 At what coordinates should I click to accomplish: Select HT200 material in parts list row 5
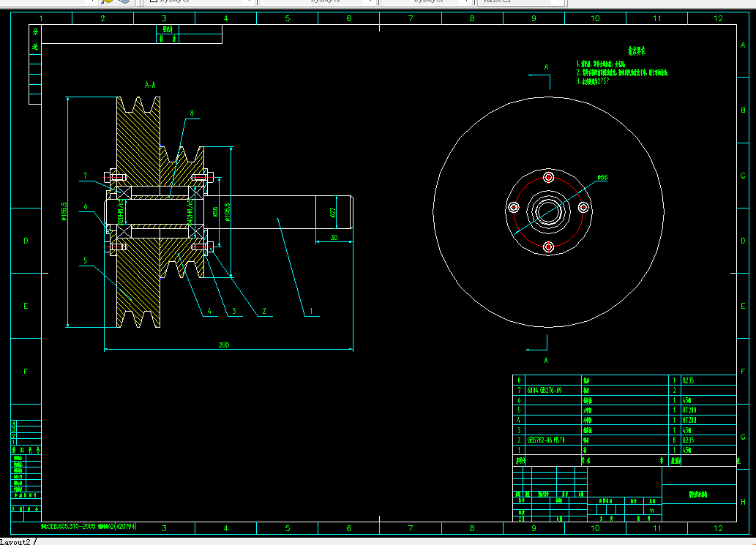[689, 410]
